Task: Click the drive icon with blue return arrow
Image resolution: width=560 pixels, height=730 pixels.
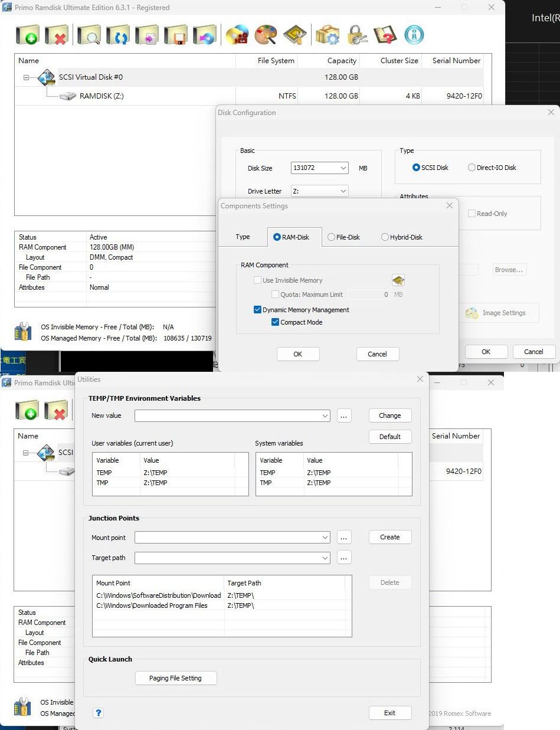Action: [x=205, y=35]
